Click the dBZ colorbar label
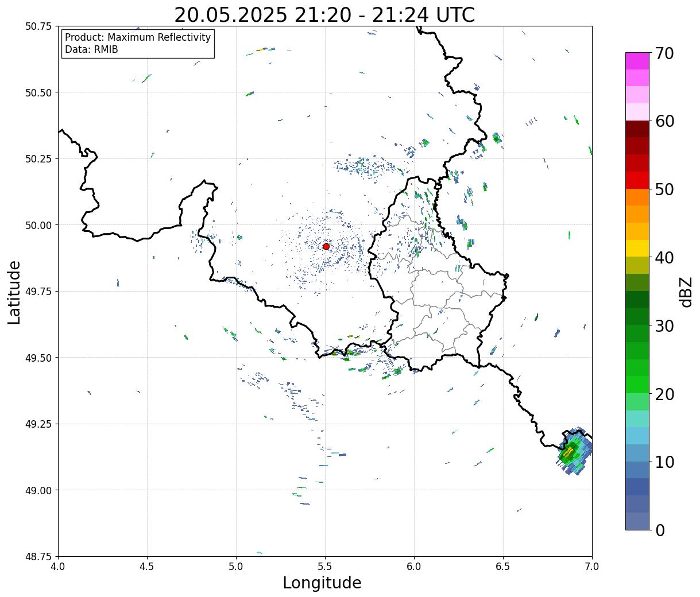Viewport: 700px width, 597px height. pyautogui.click(x=686, y=291)
